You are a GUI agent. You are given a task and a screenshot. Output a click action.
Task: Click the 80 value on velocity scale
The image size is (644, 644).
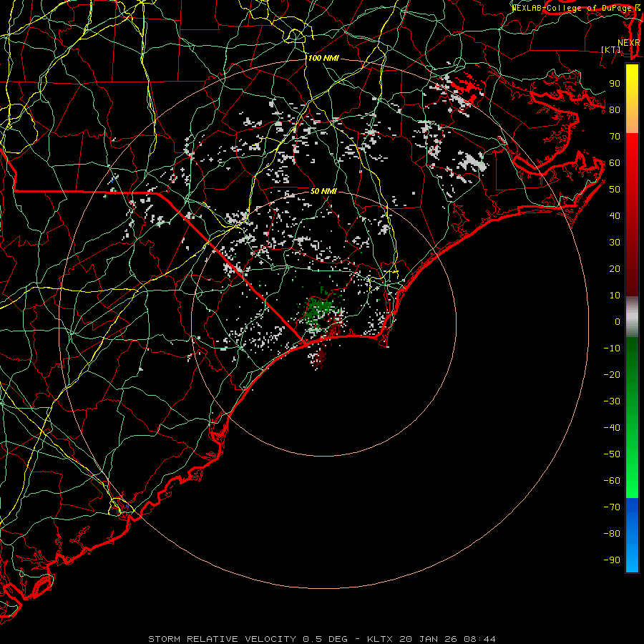[615, 110]
